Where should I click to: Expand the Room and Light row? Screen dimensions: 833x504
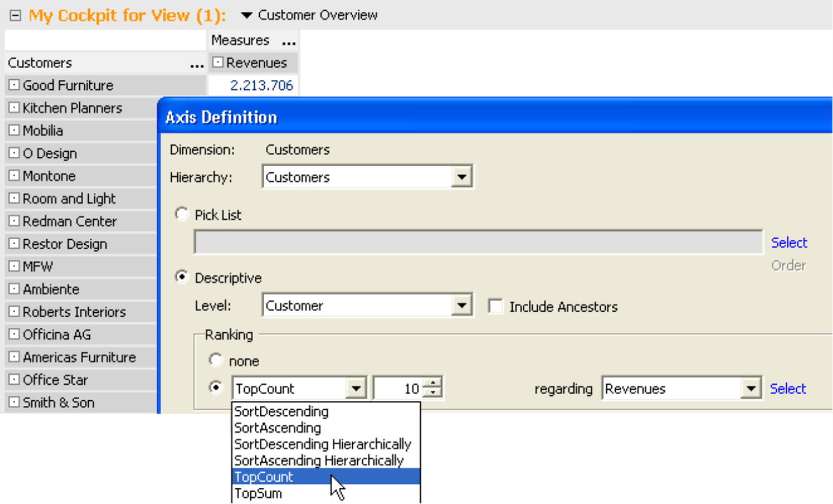[x=14, y=199]
